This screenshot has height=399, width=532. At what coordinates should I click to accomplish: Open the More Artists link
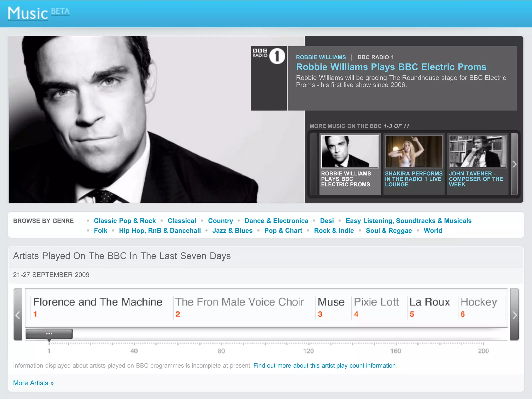tap(33, 383)
